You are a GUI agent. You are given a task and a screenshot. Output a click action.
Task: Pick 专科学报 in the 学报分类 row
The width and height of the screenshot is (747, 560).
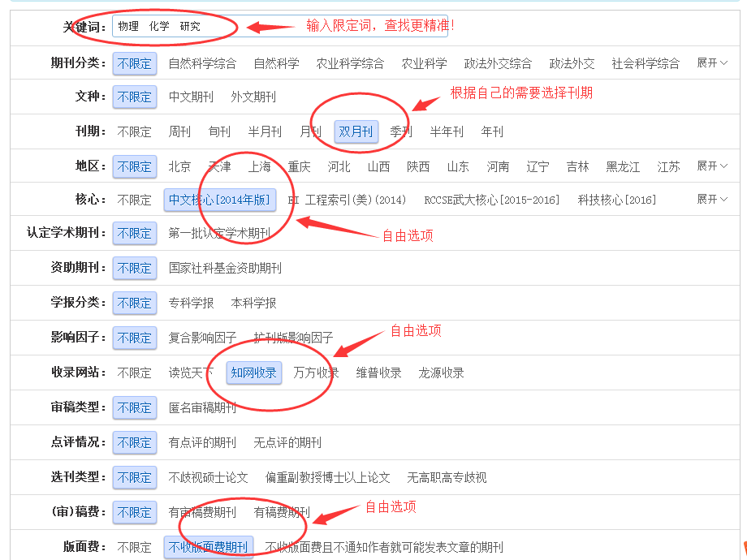pyautogui.click(x=191, y=303)
